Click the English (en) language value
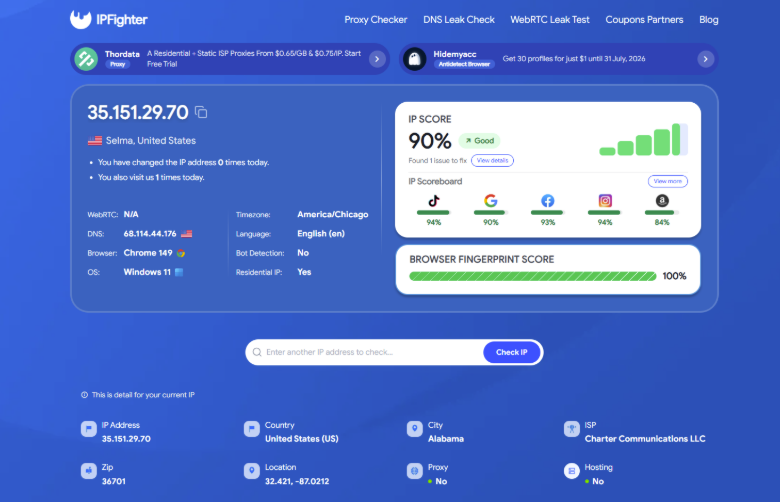This screenshot has height=502, width=780. [321, 234]
